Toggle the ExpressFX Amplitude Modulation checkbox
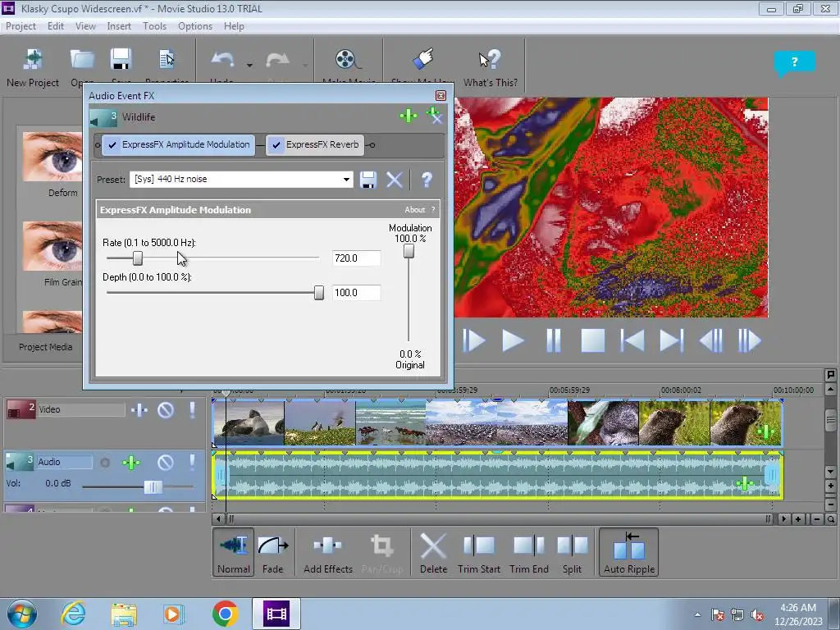This screenshot has height=630, width=840. click(112, 144)
